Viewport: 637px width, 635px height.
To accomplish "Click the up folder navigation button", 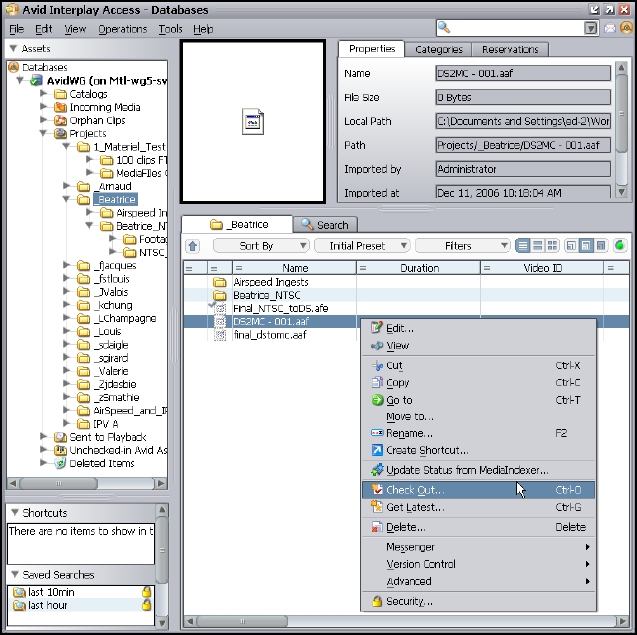I will 193,246.
